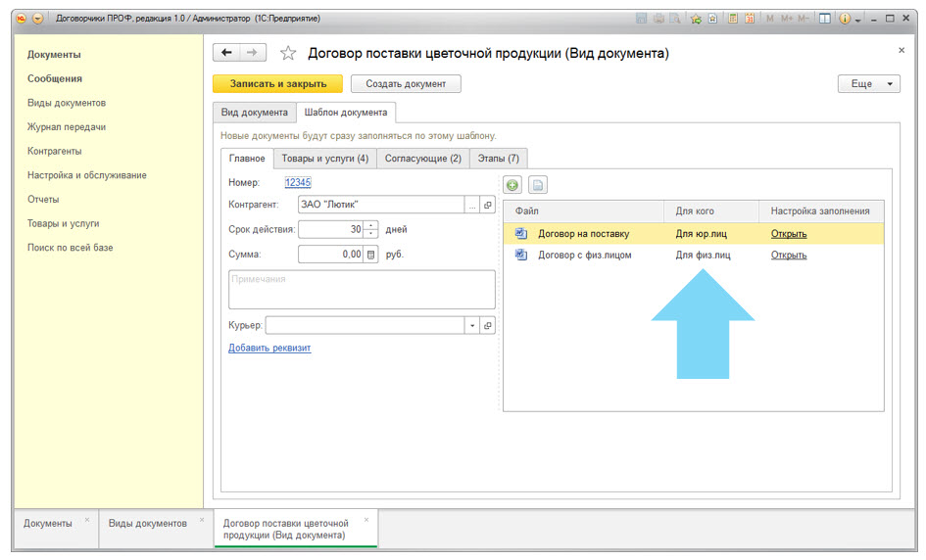Click the Сумма input field
Image resolution: width=926 pixels, height=560 pixels.
(331, 255)
